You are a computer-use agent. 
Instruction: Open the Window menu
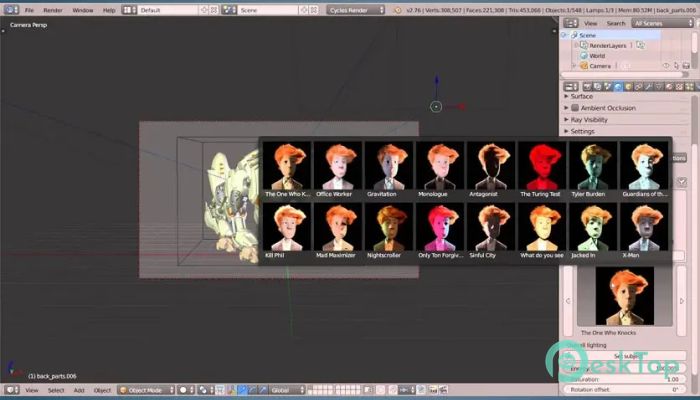pos(83,10)
